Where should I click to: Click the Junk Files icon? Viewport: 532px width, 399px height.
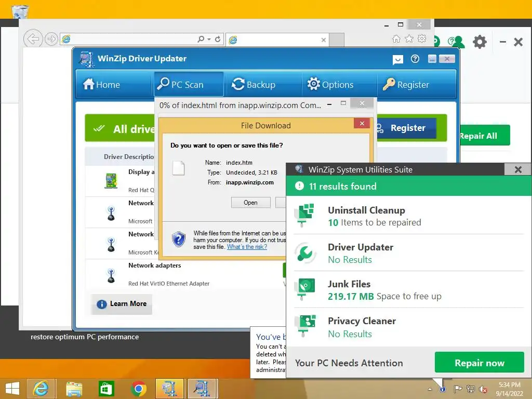304,289
